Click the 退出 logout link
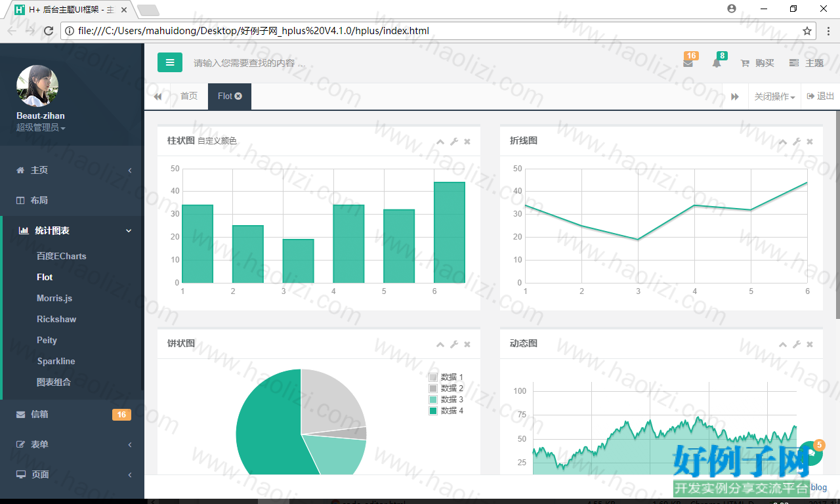The width and height of the screenshot is (840, 504). click(x=821, y=96)
